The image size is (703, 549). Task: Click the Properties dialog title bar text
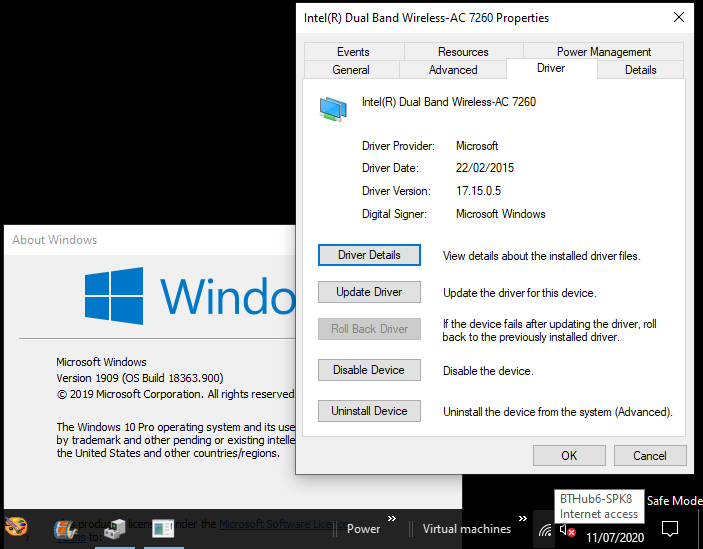coord(426,18)
